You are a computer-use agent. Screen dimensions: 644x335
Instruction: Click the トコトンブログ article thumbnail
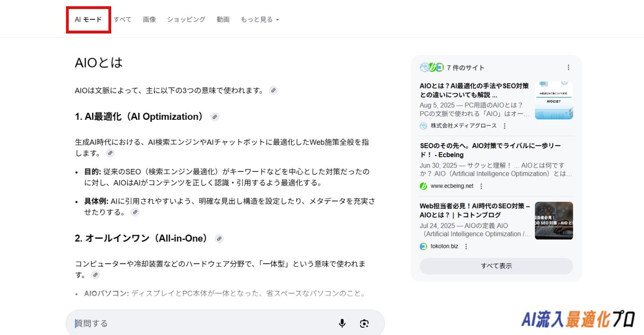click(x=553, y=220)
